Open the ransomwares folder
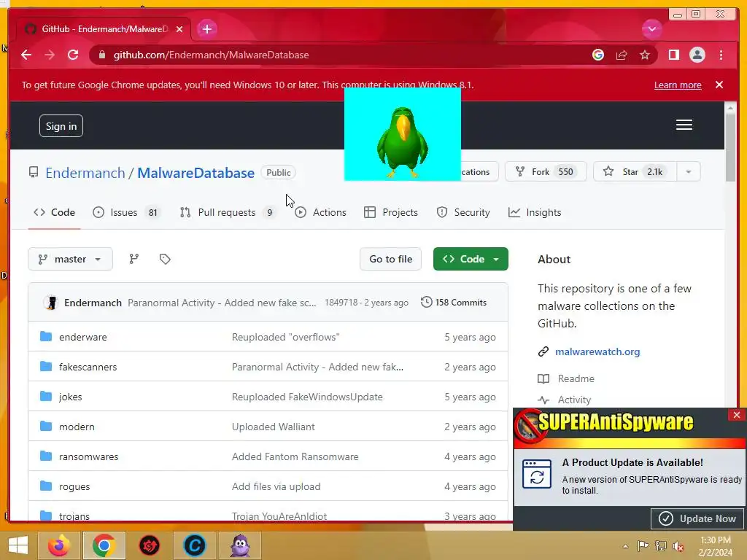The width and height of the screenshot is (747, 560). (x=88, y=456)
